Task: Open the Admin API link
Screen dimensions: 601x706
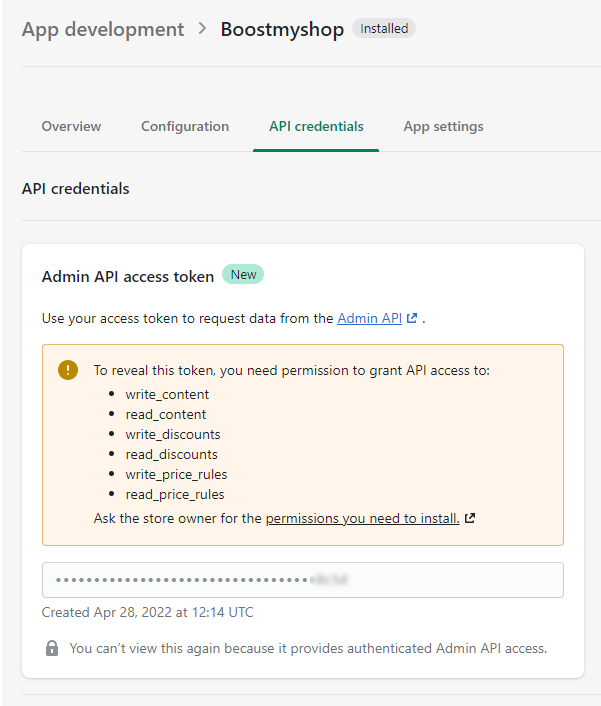Action: (x=370, y=318)
